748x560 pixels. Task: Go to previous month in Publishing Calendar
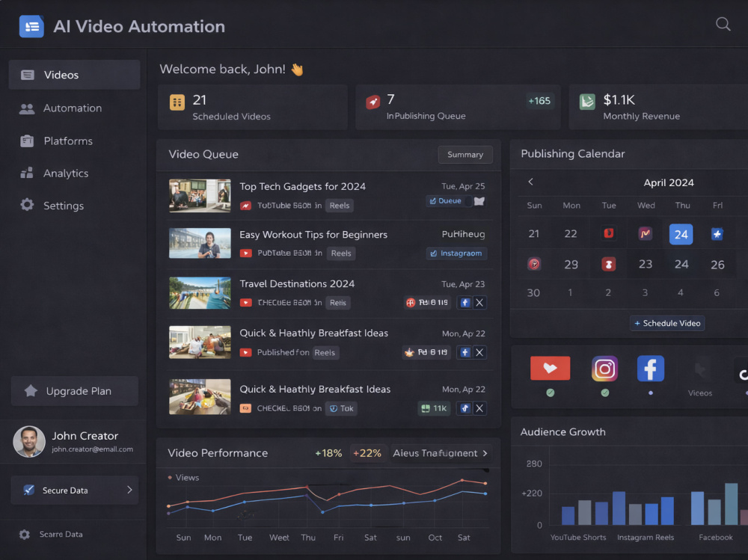530,182
